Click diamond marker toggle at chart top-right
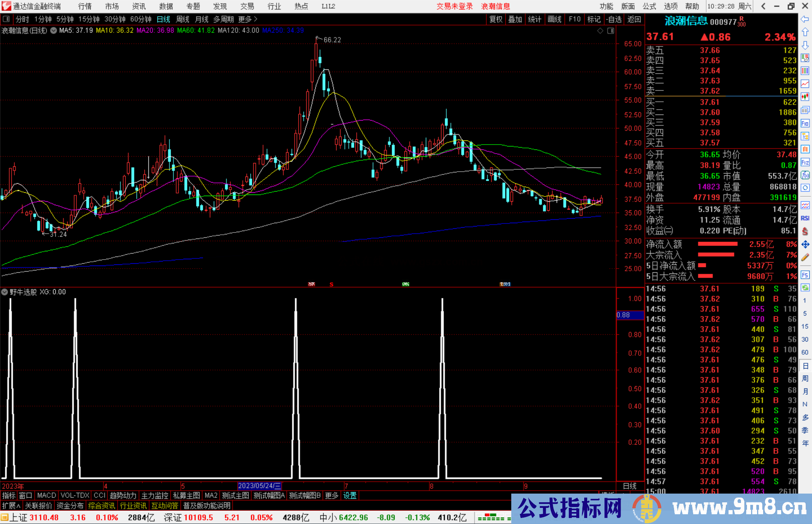The width and height of the screenshot is (812, 524). click(x=600, y=31)
